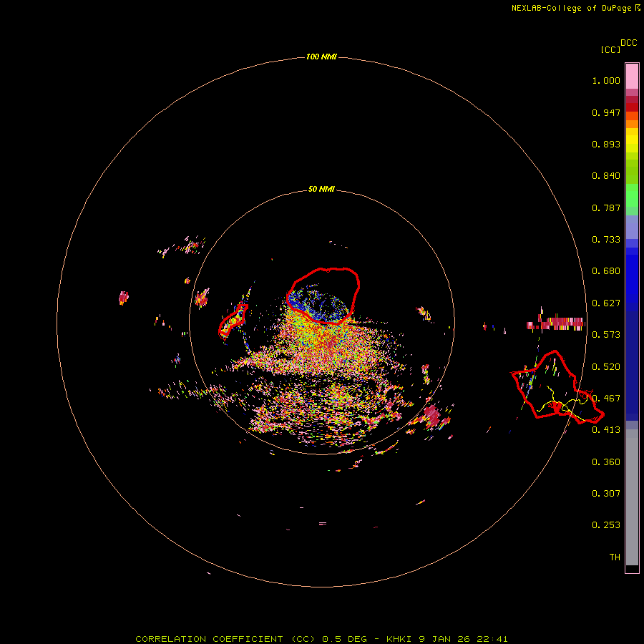Viewport: 644px width, 644px height.
Task: Click the horizontal pink-red echo streak near east ring
Action: tap(556, 323)
